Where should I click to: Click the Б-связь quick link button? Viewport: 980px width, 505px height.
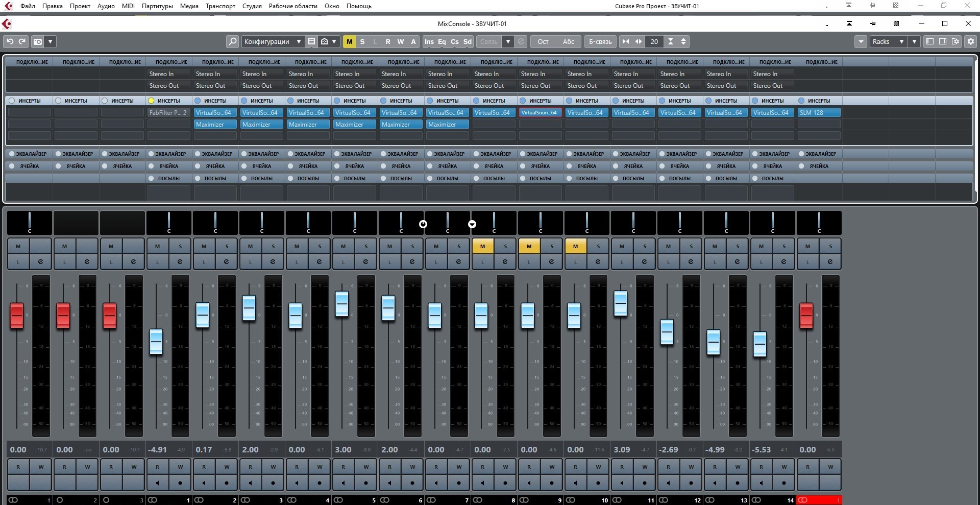600,41
